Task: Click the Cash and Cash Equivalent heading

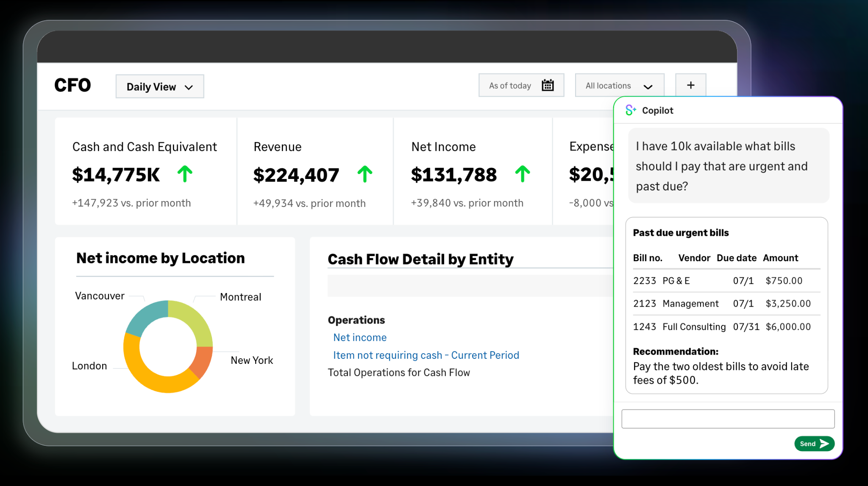Action: [x=145, y=147]
